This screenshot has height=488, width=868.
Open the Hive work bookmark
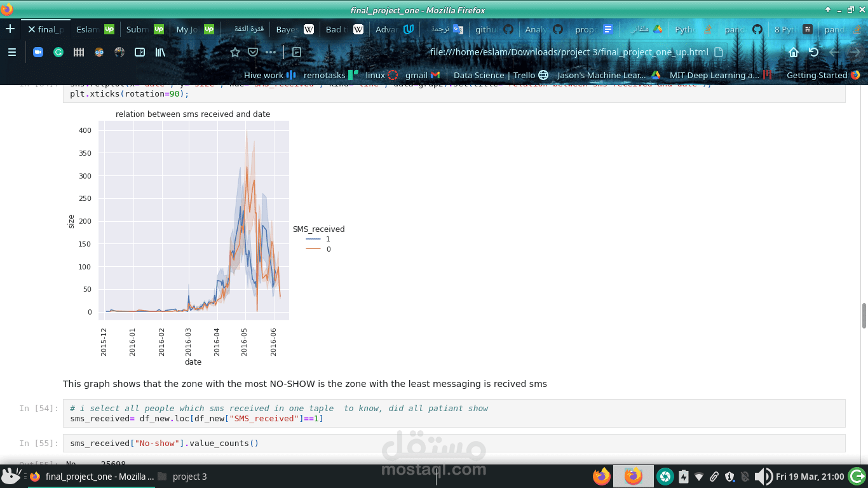pyautogui.click(x=270, y=75)
